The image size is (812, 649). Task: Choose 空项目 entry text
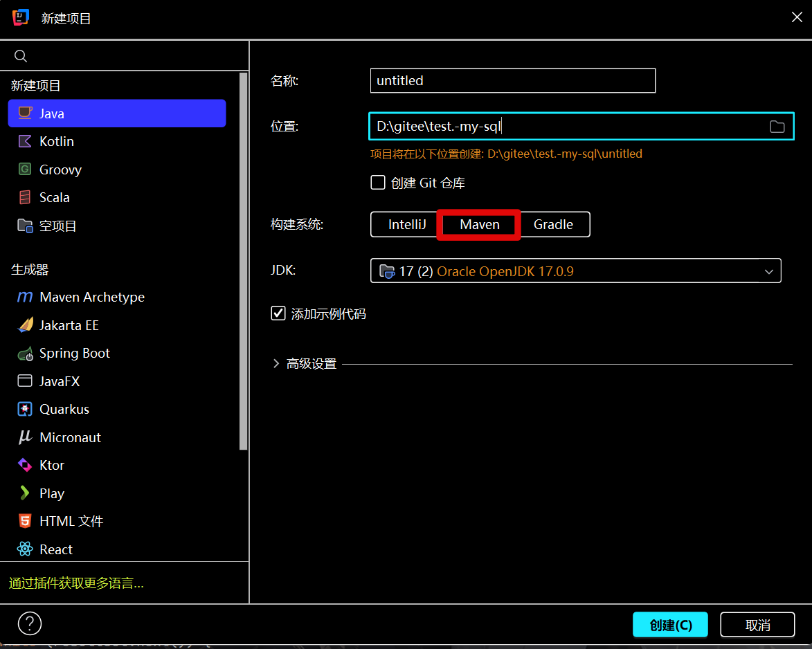tap(57, 226)
